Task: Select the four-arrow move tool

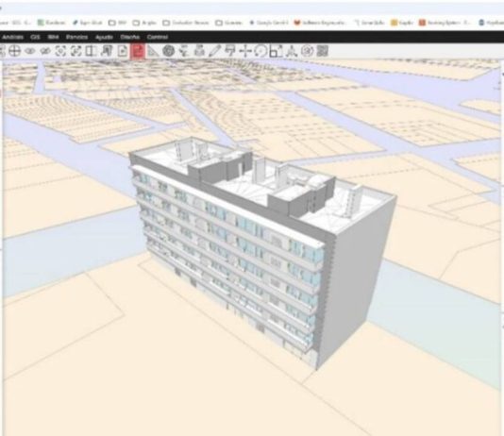Action: 245,51
